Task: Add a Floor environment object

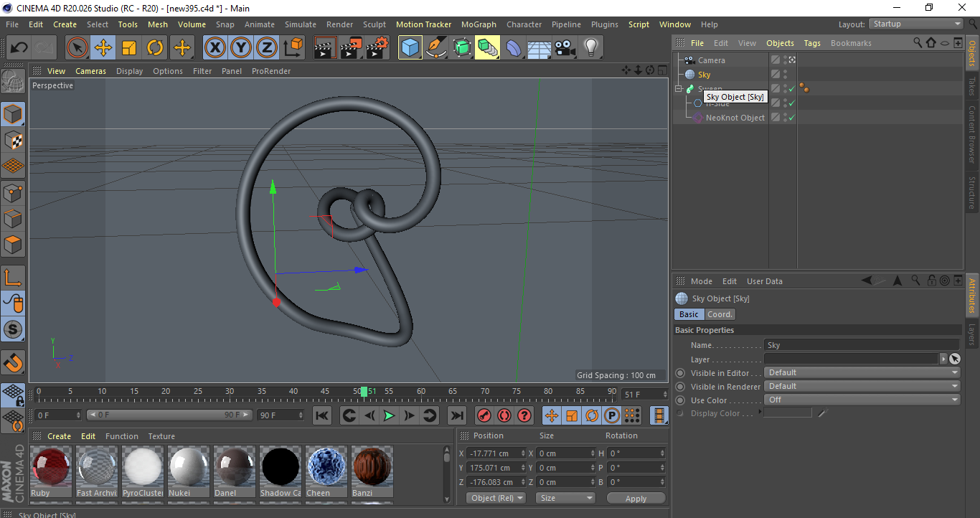Action: (540, 48)
